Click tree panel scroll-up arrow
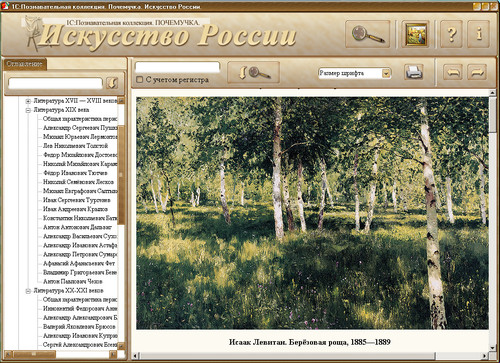 tap(121, 100)
